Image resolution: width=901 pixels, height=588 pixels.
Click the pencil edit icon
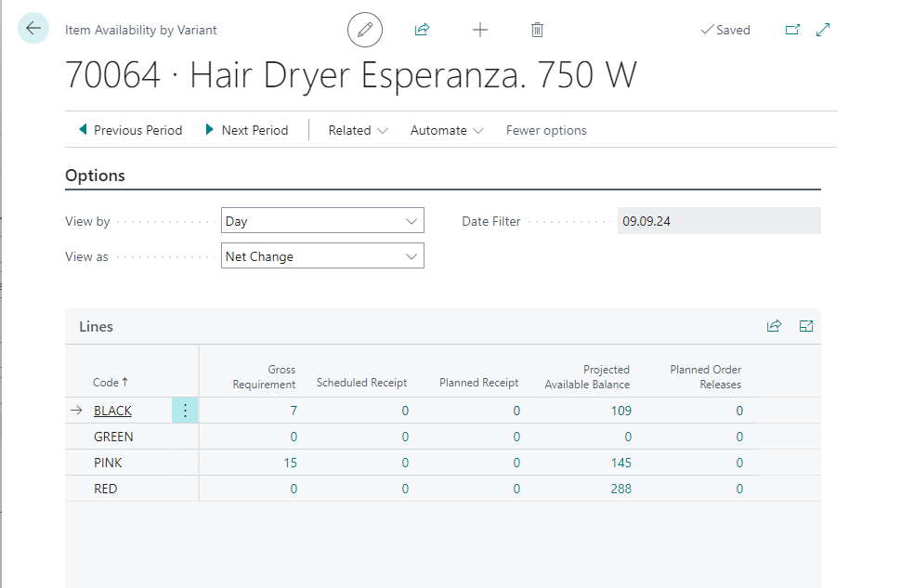pyautogui.click(x=365, y=30)
